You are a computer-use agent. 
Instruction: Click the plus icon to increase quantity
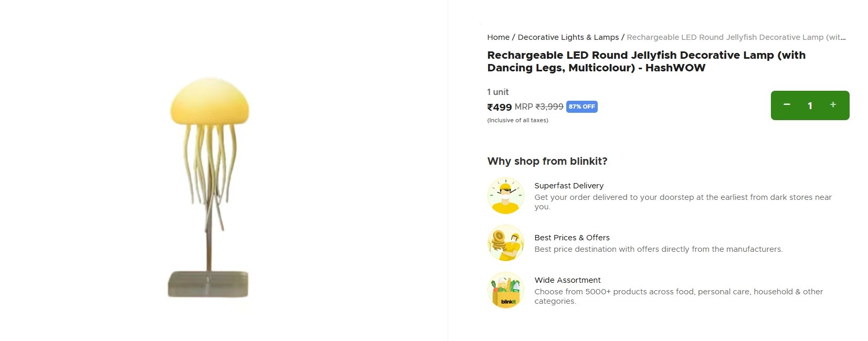[833, 105]
